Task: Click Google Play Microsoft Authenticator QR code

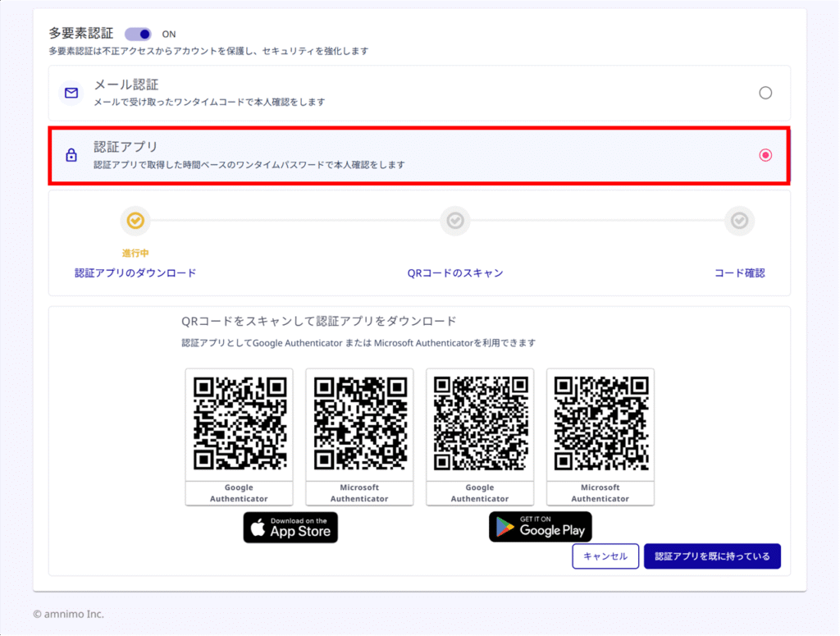Action: [x=601, y=423]
